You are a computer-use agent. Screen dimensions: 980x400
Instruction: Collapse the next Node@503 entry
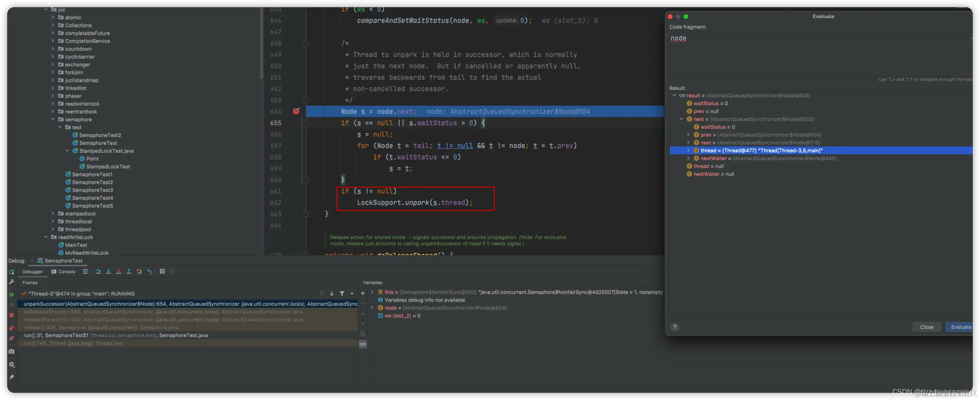pyautogui.click(x=682, y=119)
